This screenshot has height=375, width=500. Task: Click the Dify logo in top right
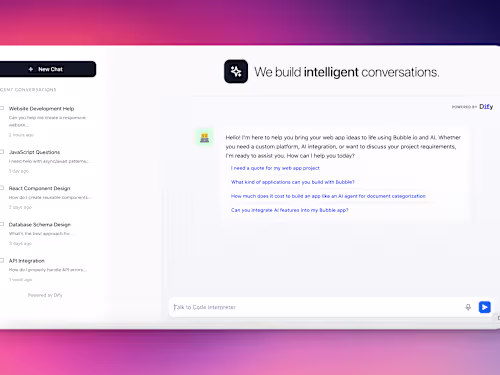click(486, 107)
